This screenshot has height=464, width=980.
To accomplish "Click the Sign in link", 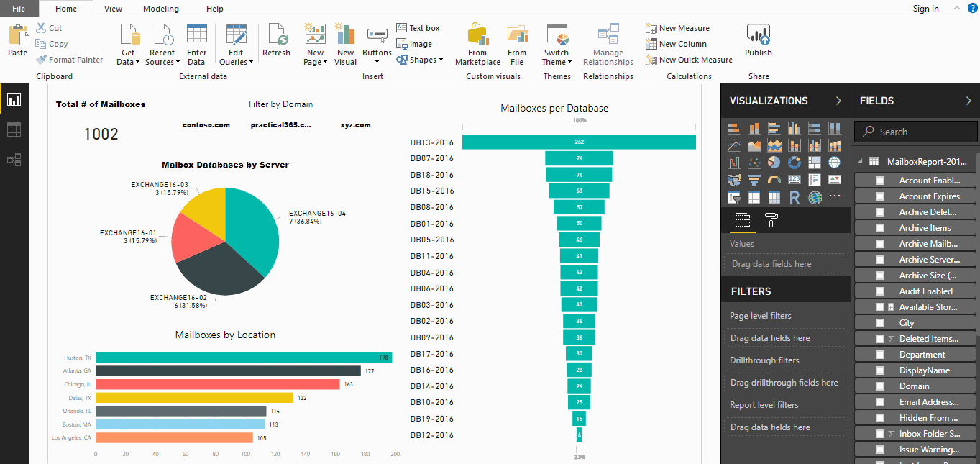I will point(925,9).
